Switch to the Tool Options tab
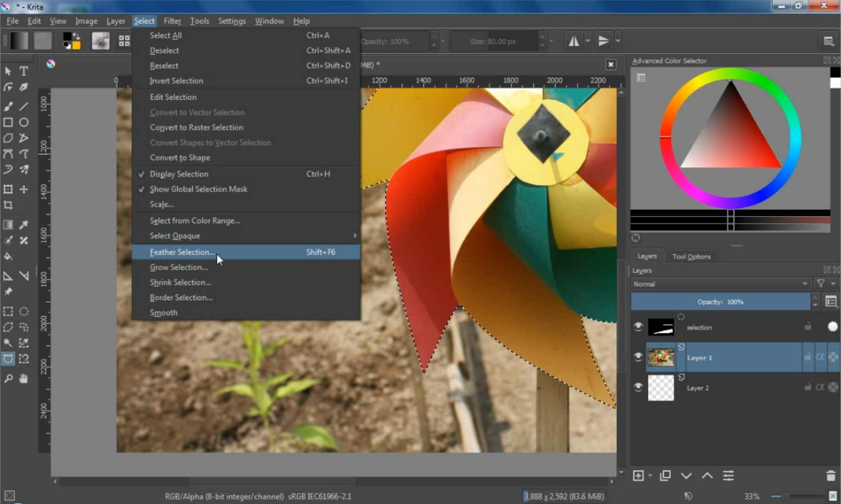The height and width of the screenshot is (504, 841). click(x=692, y=256)
